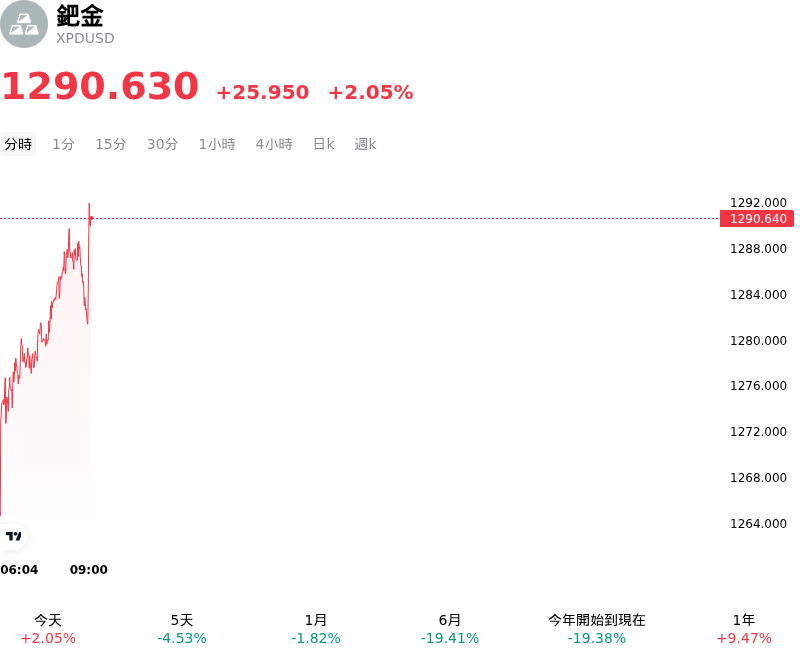Image resolution: width=800 pixels, height=658 pixels.
Task: Show the 日k daily candlestick chart
Action: (323, 144)
